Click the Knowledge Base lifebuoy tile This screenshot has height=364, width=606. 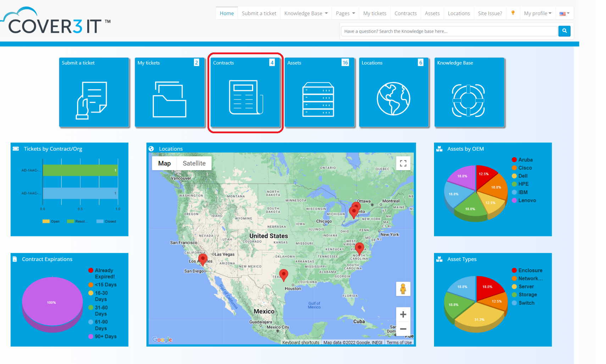pyautogui.click(x=468, y=100)
